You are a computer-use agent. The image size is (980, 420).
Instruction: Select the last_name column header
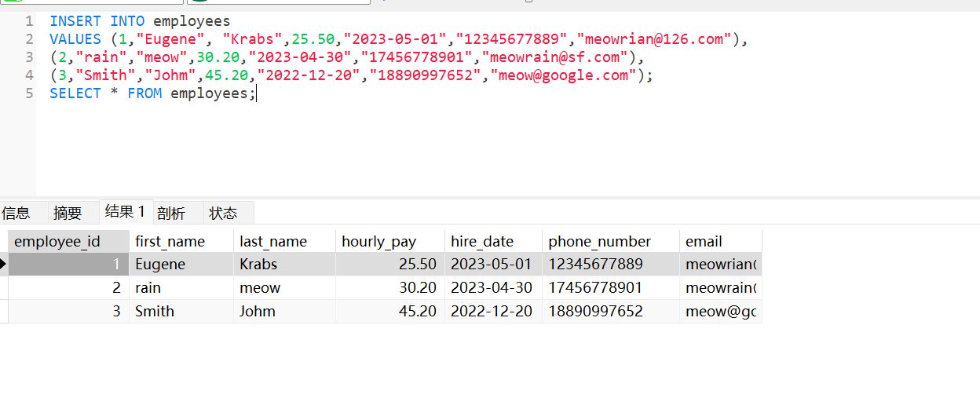273,241
